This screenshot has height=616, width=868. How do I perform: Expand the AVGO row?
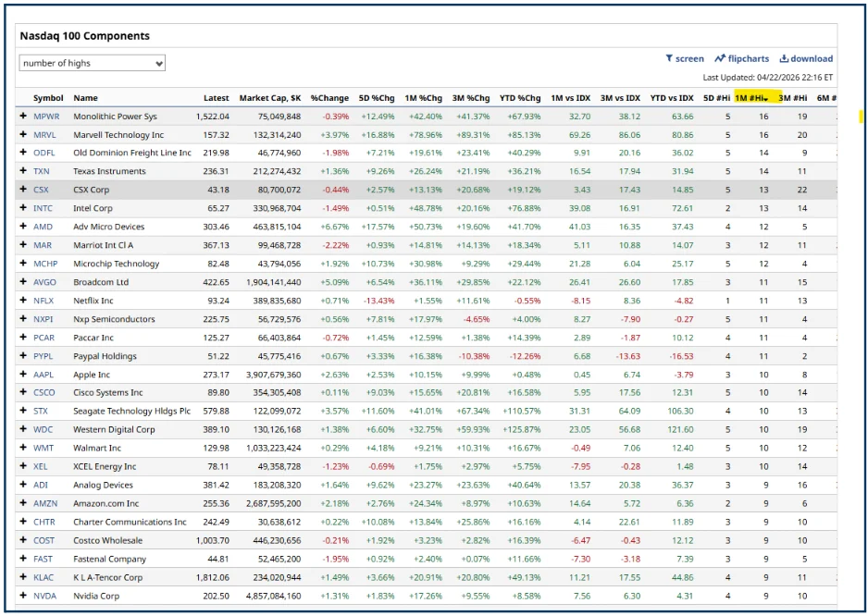click(x=23, y=282)
